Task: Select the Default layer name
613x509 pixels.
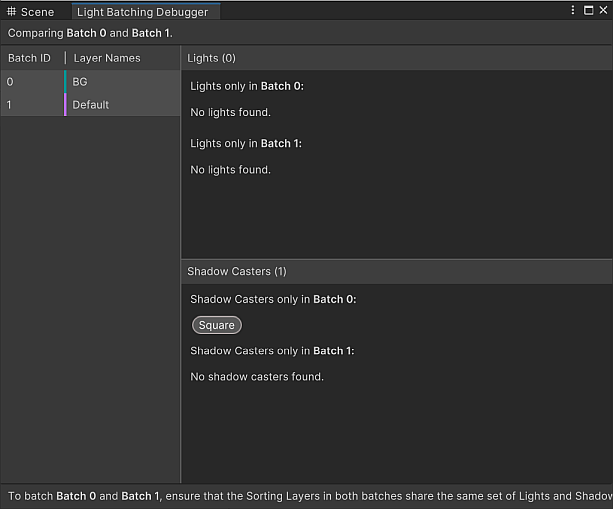Action: (91, 104)
